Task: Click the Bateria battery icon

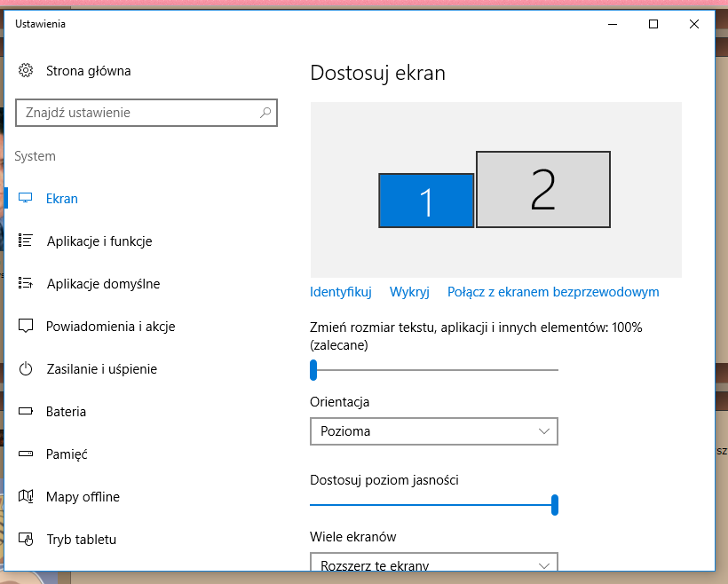Action: point(26,412)
